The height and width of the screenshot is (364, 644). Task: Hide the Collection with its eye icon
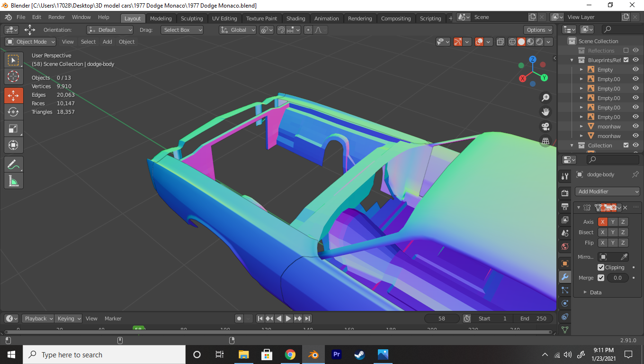pos(635,146)
